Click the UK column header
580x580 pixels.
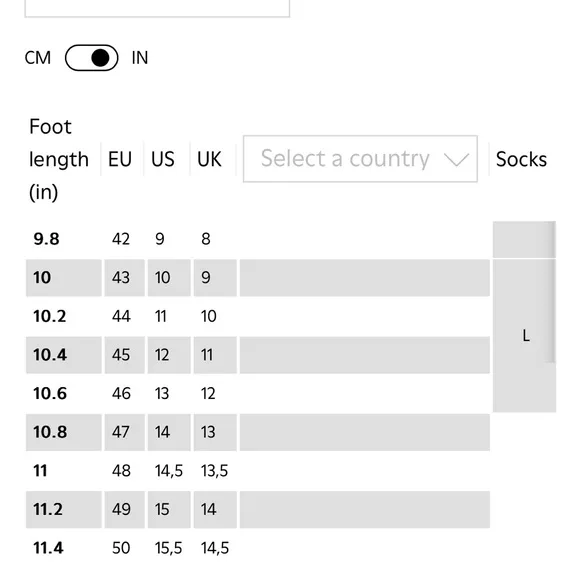[x=209, y=159]
